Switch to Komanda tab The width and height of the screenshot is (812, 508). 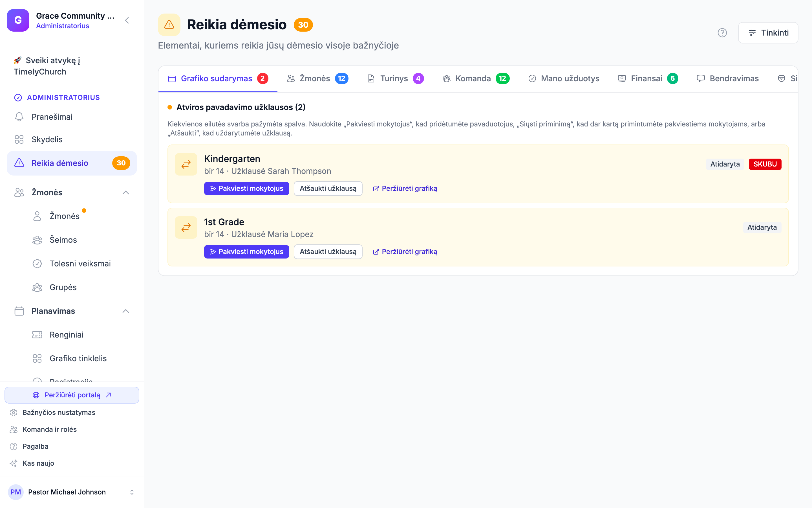pos(476,79)
